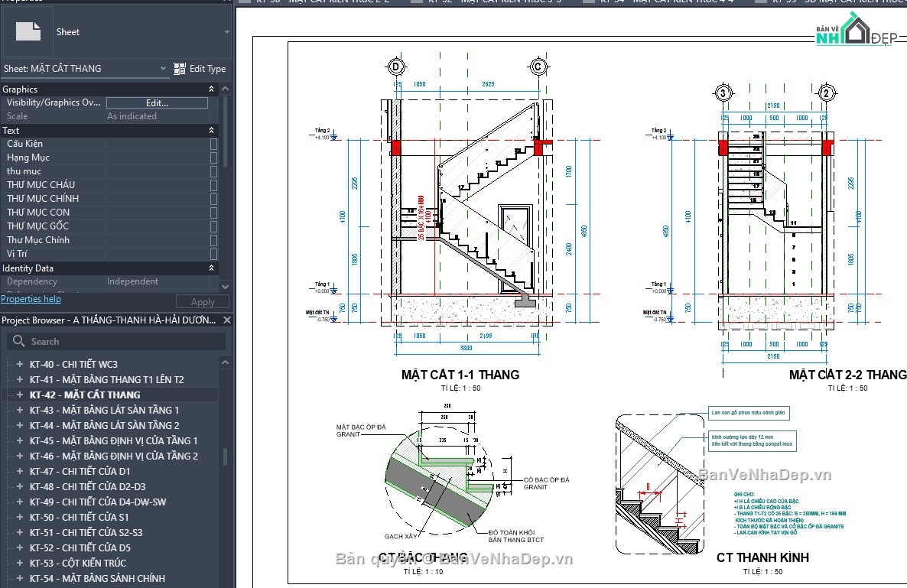This screenshot has width=907, height=588.
Task: Select view title CT THANH KÍNH
Action: pos(762,558)
